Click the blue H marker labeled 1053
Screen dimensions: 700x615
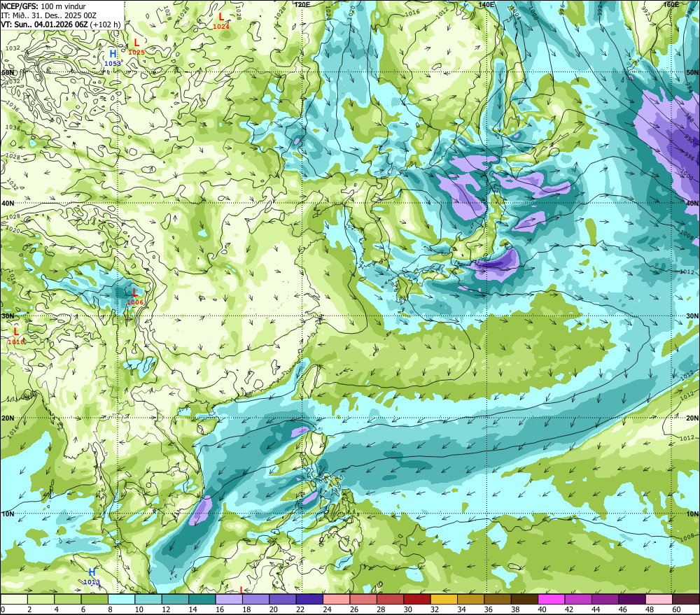coord(113,55)
